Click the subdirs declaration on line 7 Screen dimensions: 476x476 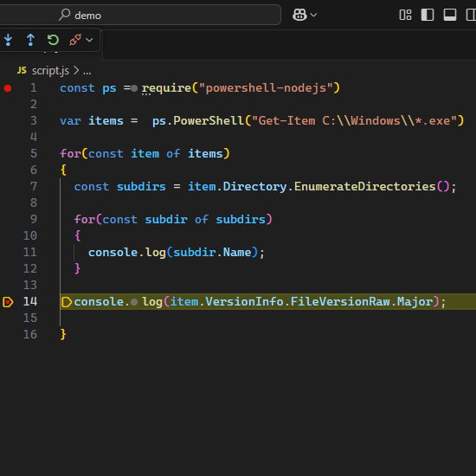pos(141,186)
